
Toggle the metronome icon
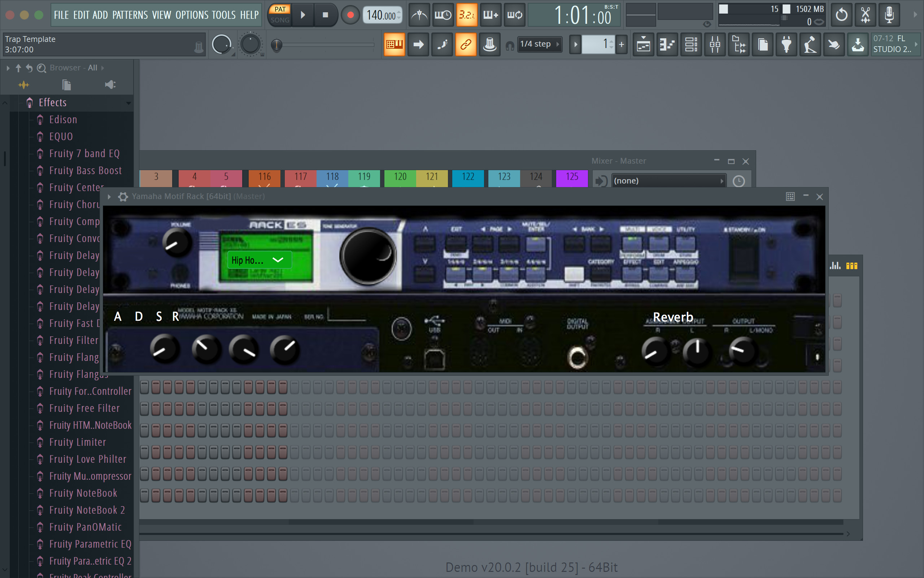click(x=419, y=15)
